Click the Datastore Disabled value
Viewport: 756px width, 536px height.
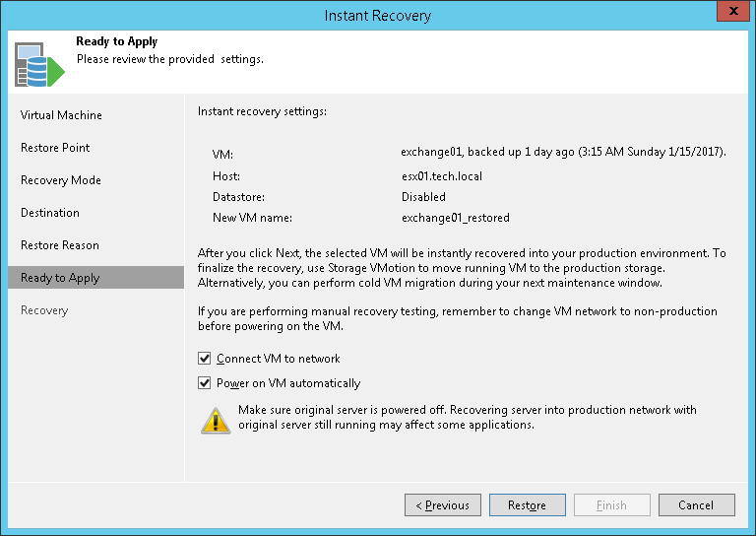(x=423, y=197)
